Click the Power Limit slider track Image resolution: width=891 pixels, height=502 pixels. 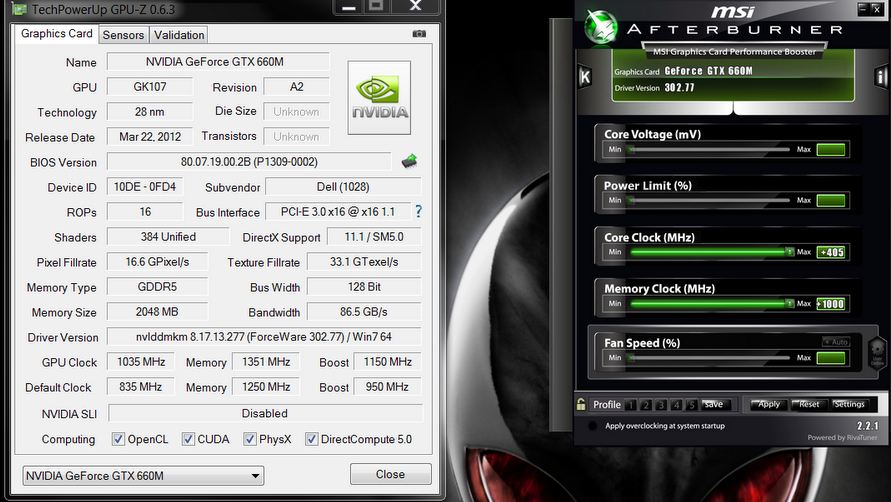pyautogui.click(x=709, y=200)
